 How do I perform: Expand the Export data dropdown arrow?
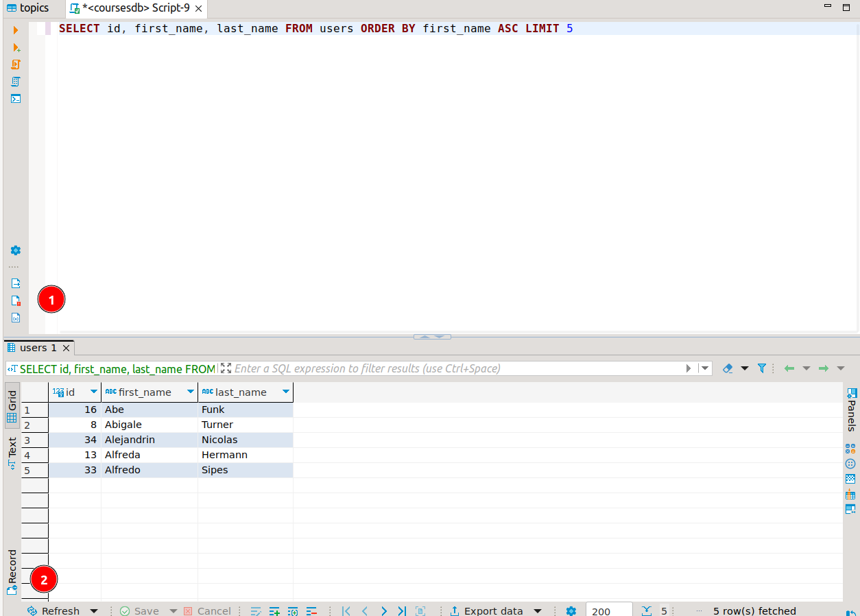538,611
